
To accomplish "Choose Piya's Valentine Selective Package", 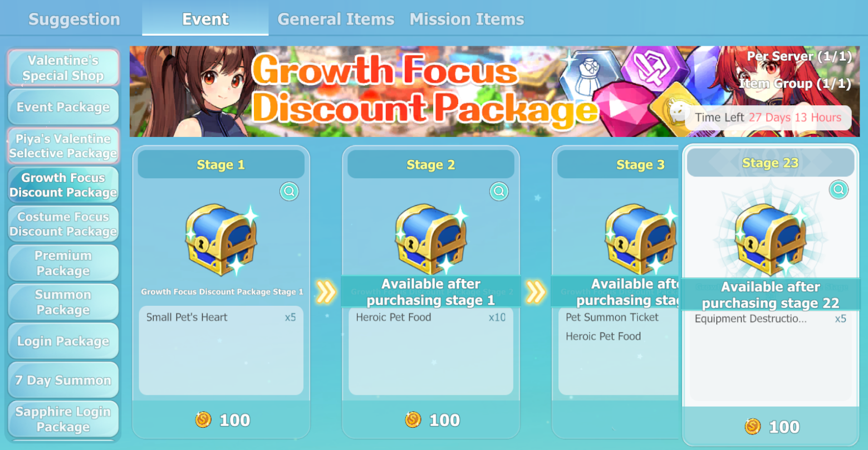I will [x=63, y=146].
